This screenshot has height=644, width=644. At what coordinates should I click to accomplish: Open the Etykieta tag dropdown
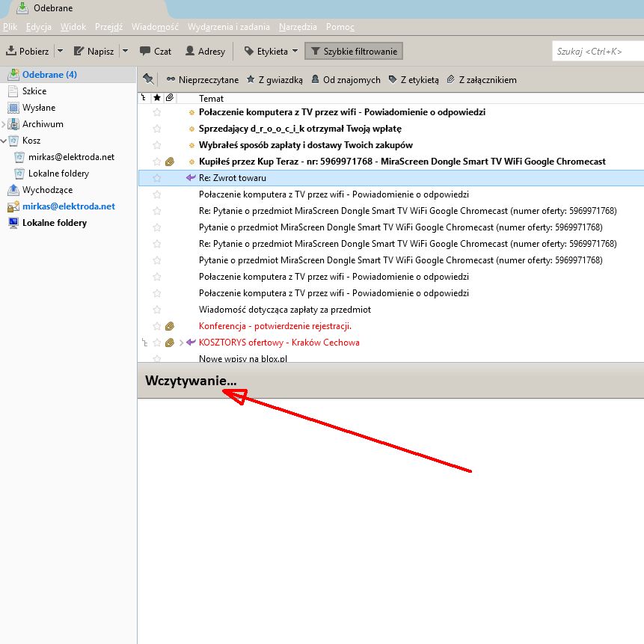271,52
